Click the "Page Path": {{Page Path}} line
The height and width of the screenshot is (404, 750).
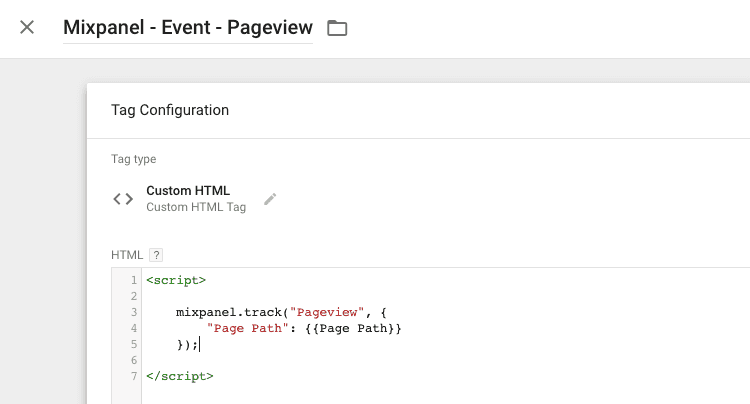tap(304, 328)
